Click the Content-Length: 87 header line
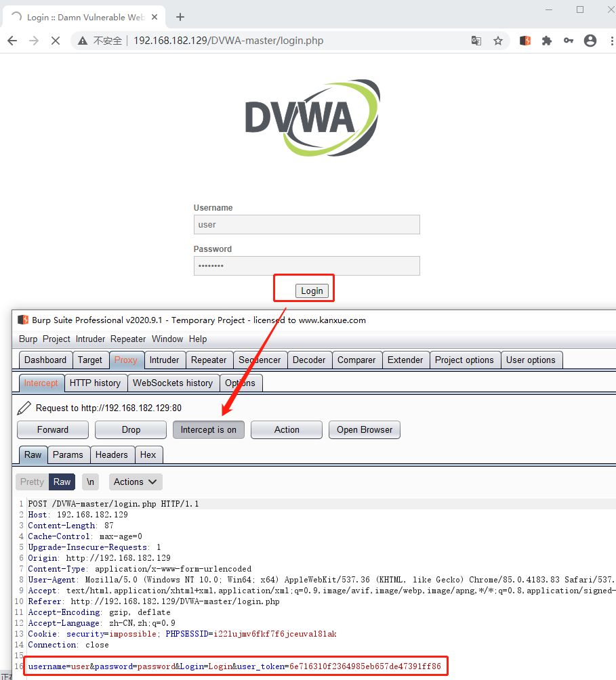616x680 pixels. click(70, 526)
